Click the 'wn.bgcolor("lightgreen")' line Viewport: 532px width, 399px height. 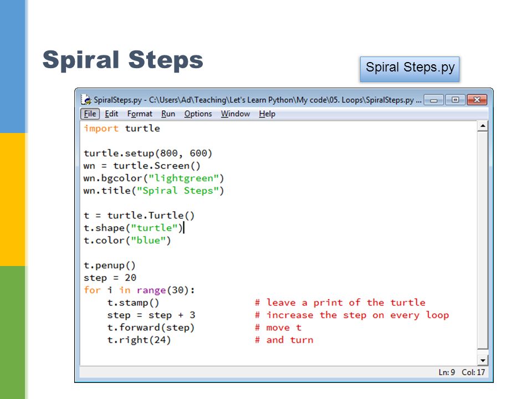tap(154, 178)
